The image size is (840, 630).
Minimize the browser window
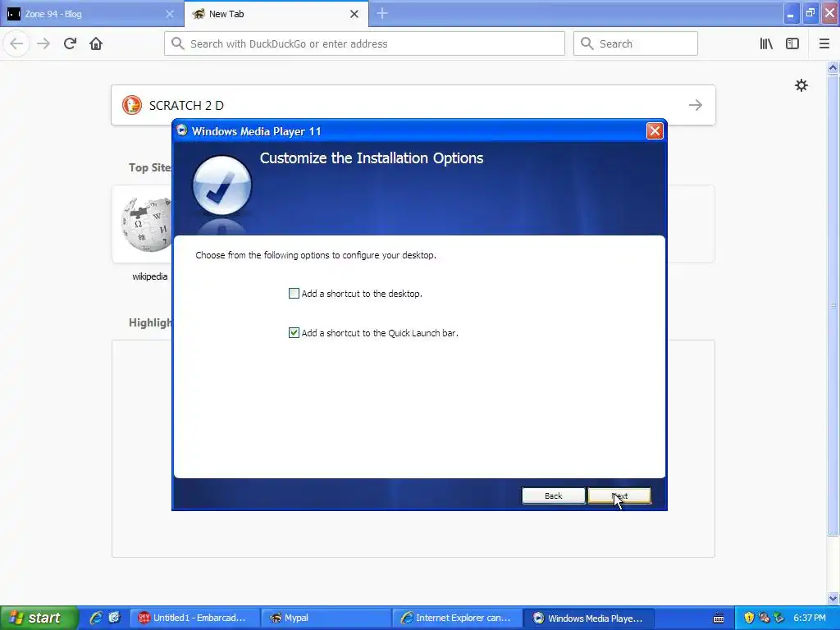790,14
